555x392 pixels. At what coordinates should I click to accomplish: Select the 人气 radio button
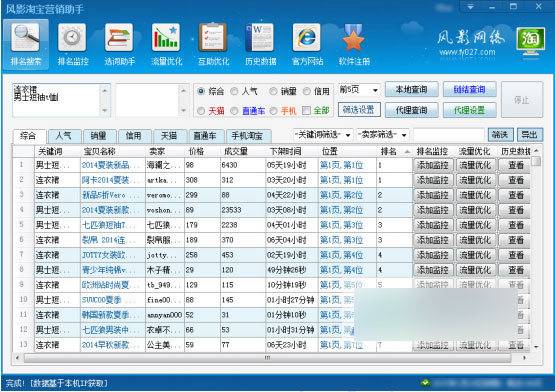pyautogui.click(x=234, y=91)
